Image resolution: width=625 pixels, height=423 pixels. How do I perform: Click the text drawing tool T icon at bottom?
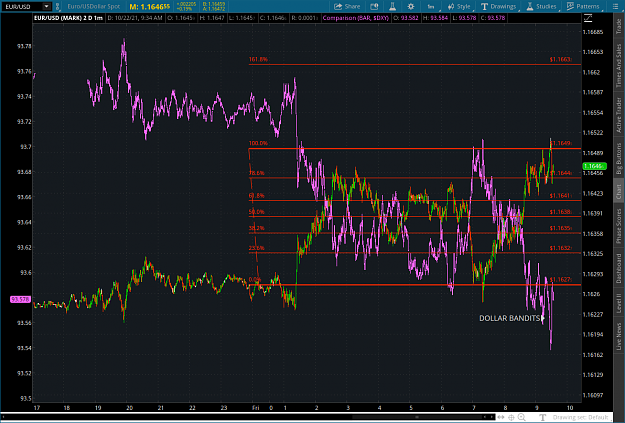point(542,417)
